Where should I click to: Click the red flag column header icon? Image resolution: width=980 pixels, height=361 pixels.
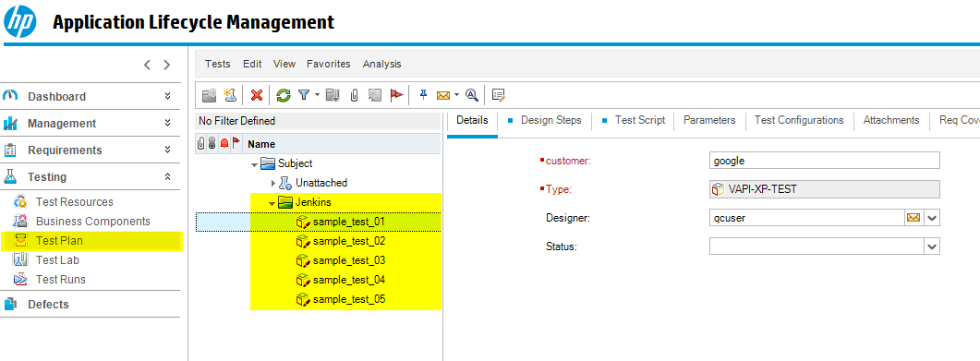(x=236, y=143)
